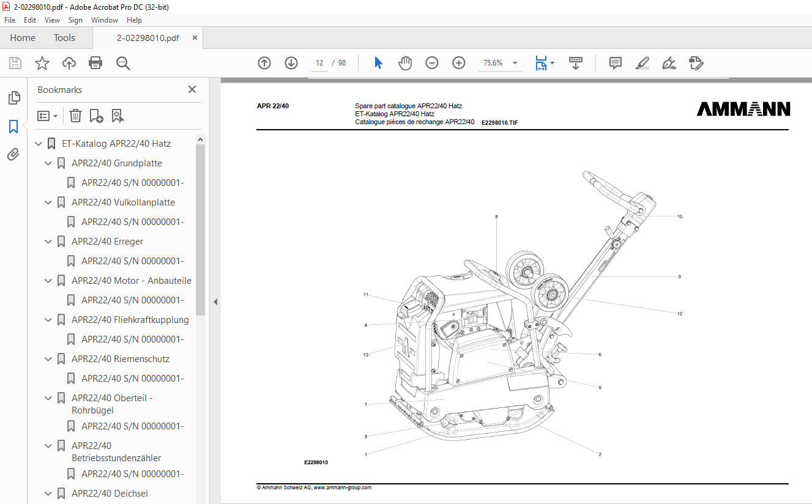Open S/N 00000001- under Erreger

[x=133, y=261]
